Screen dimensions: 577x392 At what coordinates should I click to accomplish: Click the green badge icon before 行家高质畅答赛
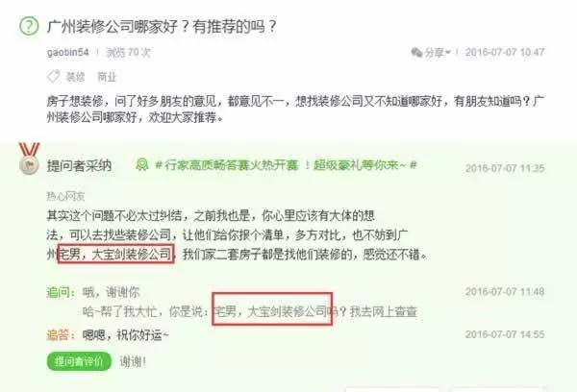[142, 164]
